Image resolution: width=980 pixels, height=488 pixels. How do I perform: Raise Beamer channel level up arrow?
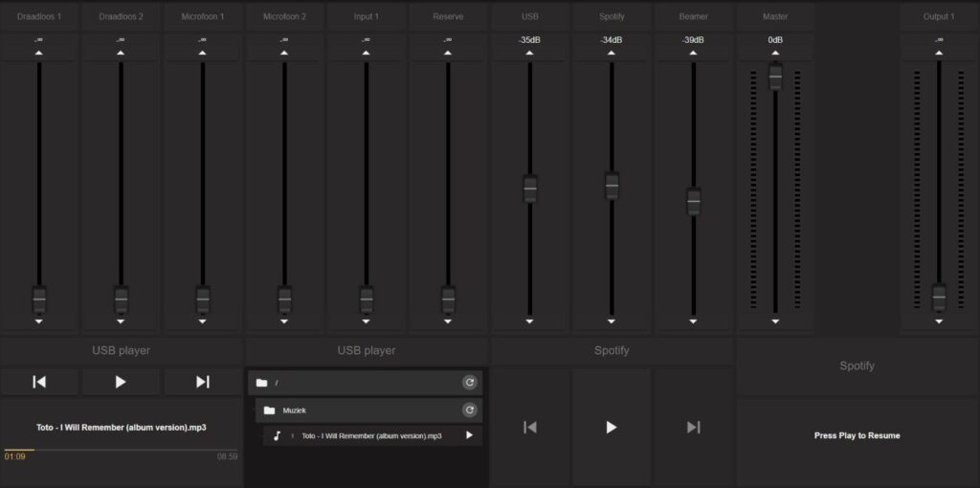coord(694,54)
